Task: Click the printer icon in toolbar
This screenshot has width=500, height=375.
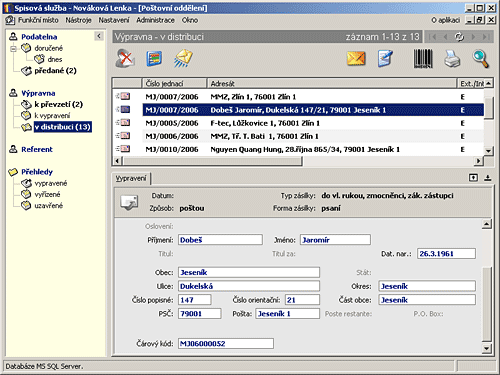Action: [x=452, y=59]
